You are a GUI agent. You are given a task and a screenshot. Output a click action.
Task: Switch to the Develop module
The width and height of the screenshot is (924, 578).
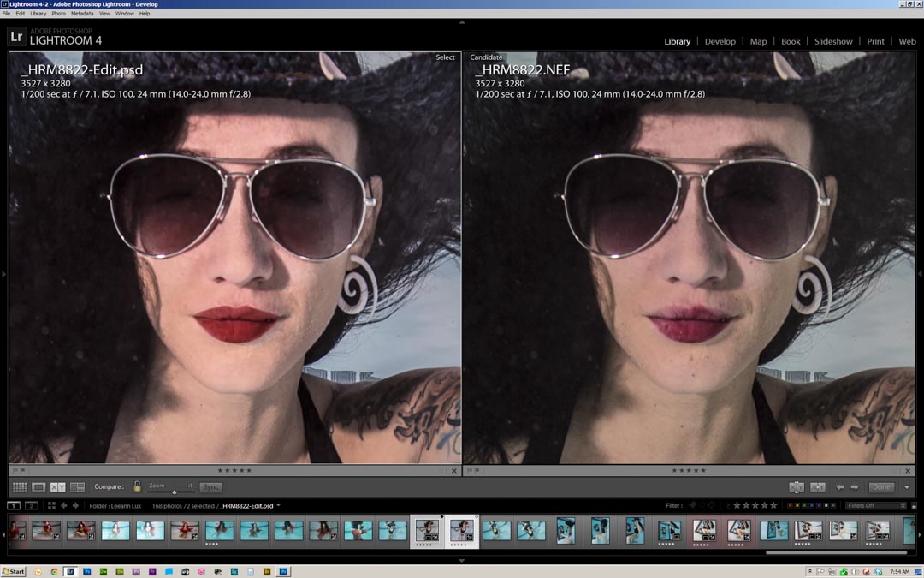(720, 41)
